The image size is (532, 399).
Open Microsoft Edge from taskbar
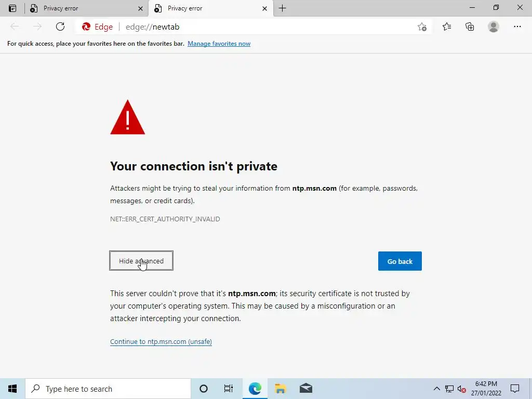255,389
